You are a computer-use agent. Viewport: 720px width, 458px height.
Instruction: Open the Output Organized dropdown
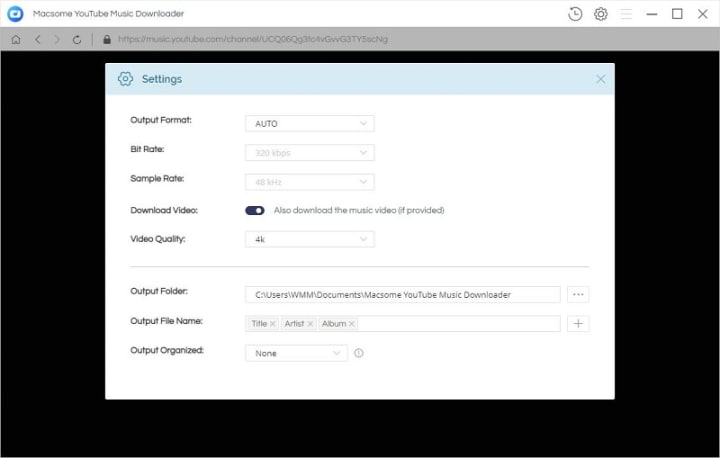[x=296, y=353]
